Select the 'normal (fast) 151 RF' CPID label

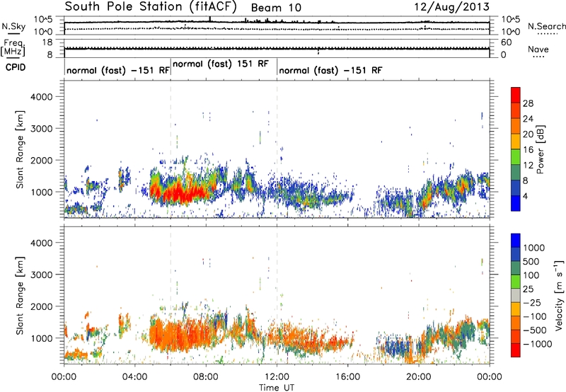221,64
